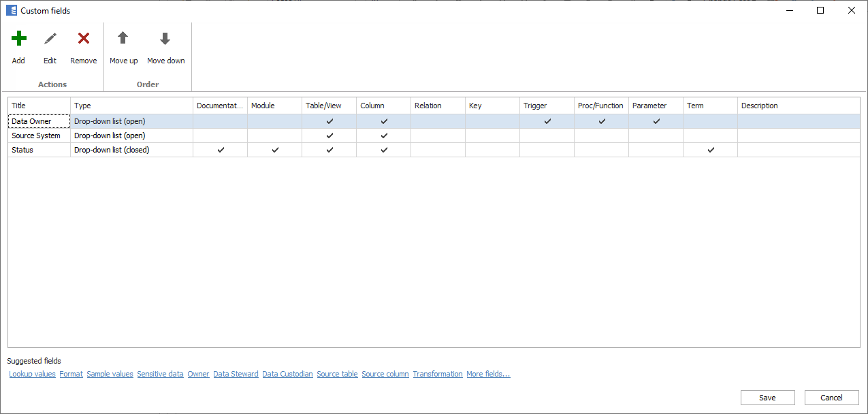Image resolution: width=868 pixels, height=414 pixels.
Task: Click the Save button
Action: pos(767,398)
